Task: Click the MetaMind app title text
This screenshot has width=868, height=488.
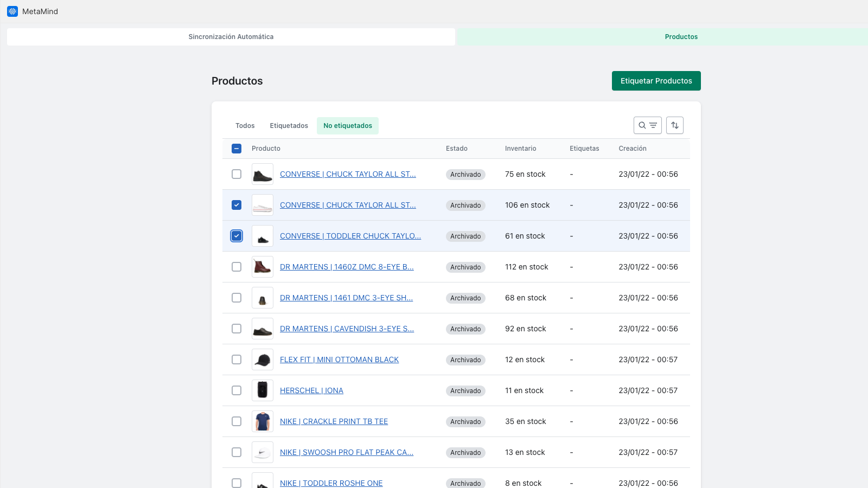Action: 40,11
